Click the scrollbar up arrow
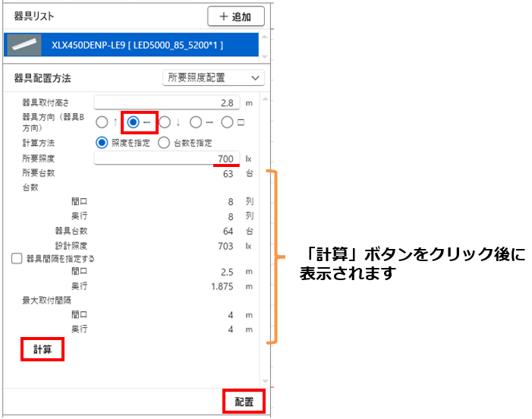 click(x=265, y=99)
